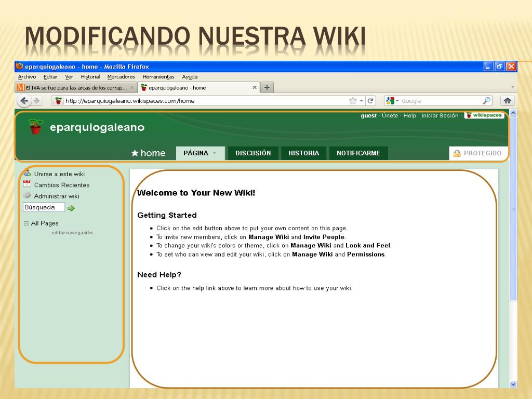Click the Unirse a este wiki link
The height and width of the screenshot is (399, 532).
59,174
